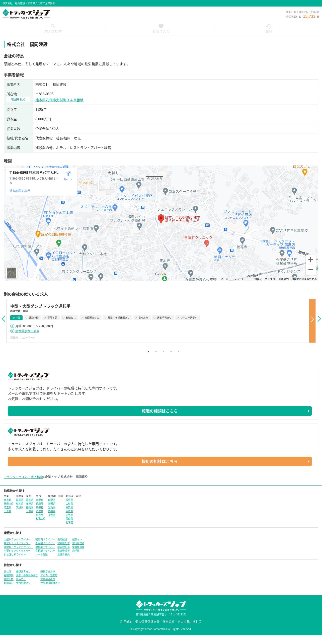
Task: Click the Truckers Job logo in the header
Action: [26, 14]
